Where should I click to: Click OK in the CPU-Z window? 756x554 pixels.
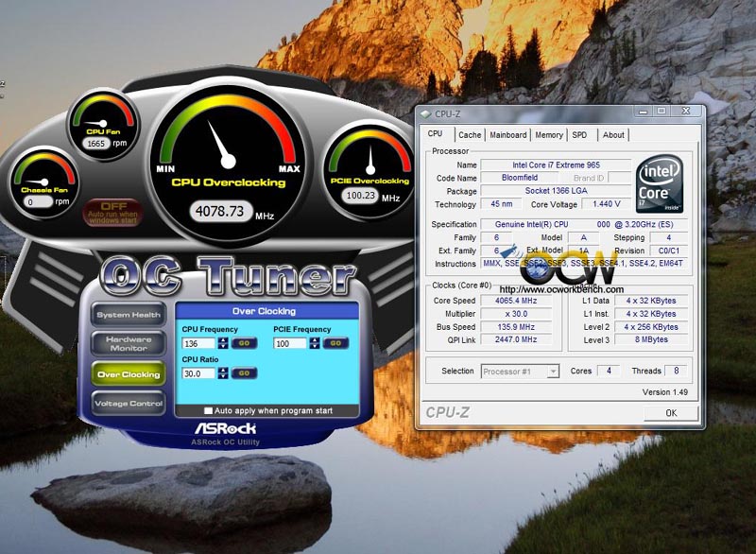pos(671,413)
